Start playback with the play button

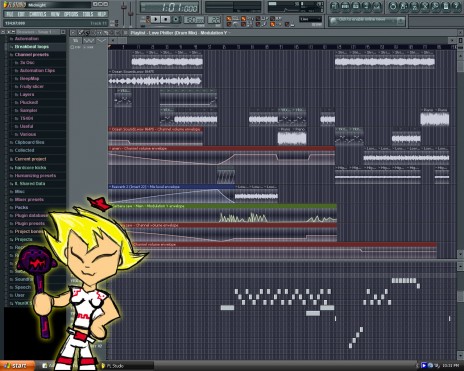coord(155,19)
